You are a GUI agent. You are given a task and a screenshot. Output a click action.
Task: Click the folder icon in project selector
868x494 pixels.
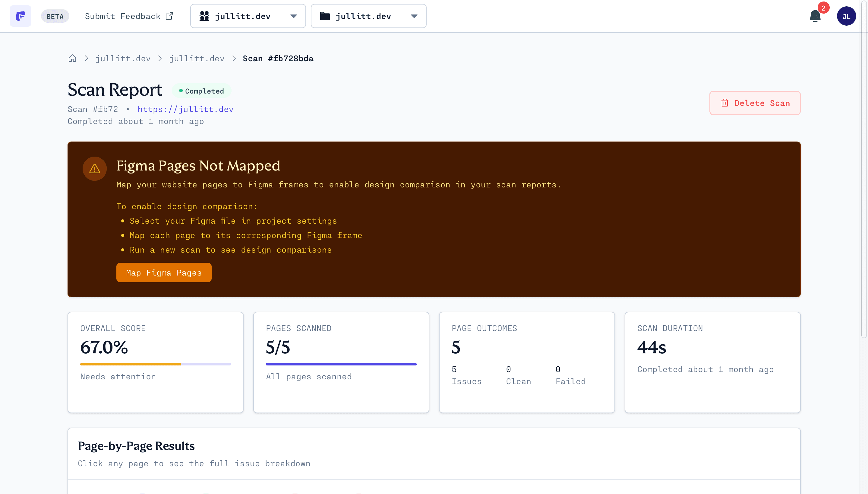point(325,16)
